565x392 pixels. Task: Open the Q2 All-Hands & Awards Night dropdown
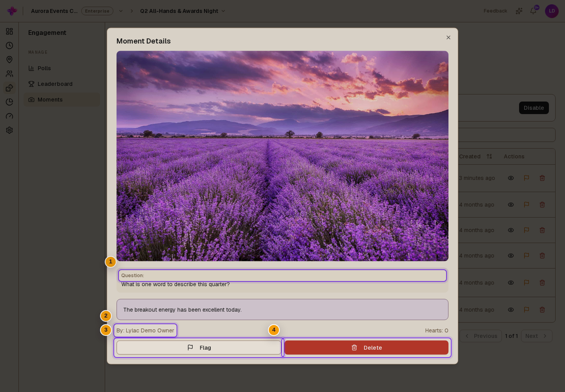183,11
